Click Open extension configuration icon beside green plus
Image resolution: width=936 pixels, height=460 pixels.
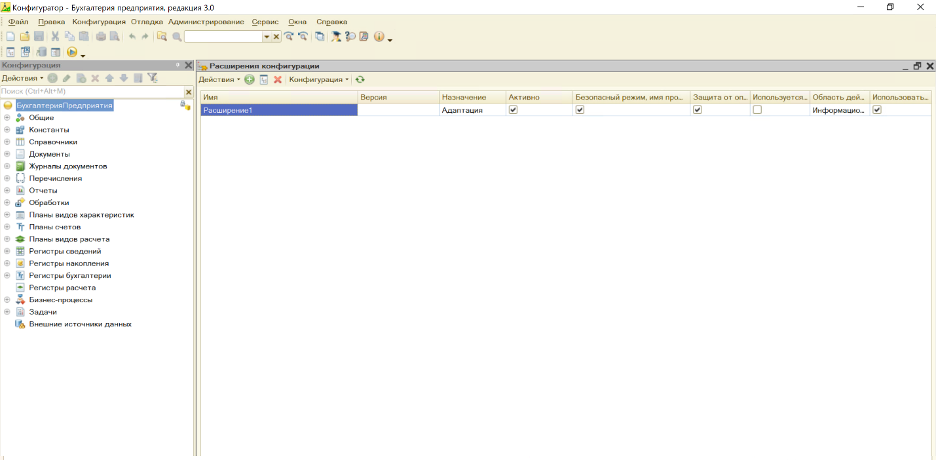[264, 79]
